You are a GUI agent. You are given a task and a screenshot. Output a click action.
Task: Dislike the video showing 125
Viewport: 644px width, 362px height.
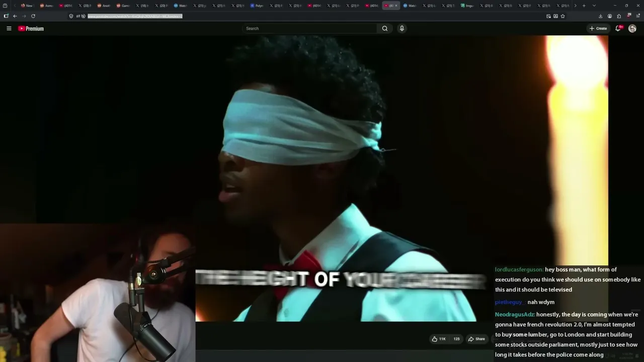456,339
